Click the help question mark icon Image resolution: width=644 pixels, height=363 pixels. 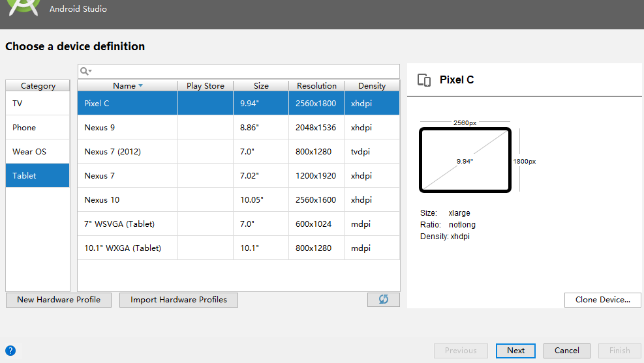tap(10, 351)
